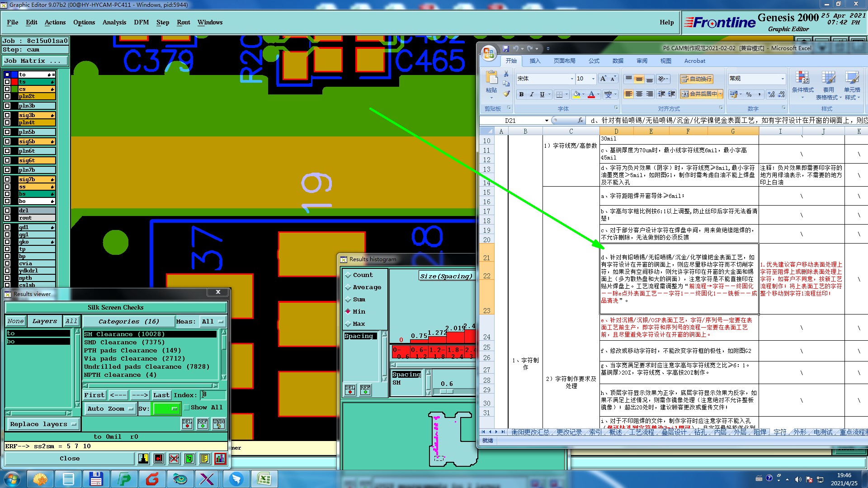This screenshot has height=488, width=868.
Task: Click the DEL icon in Results viewer
Action: (x=187, y=424)
